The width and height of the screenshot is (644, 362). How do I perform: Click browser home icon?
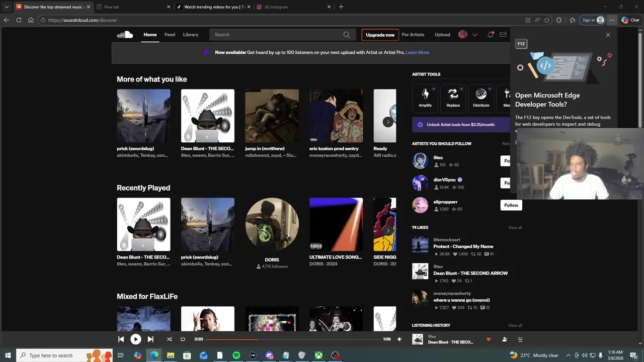tap(31, 20)
